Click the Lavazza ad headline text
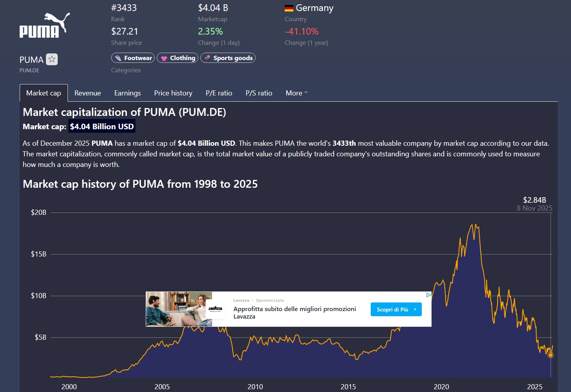This screenshot has width=571, height=392. click(x=295, y=313)
